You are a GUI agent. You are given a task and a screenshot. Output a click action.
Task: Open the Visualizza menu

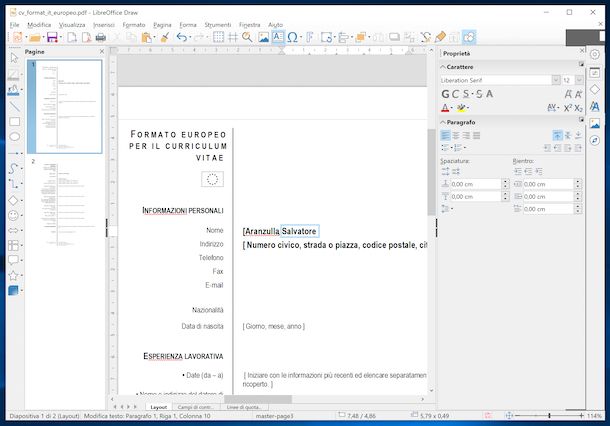[x=72, y=25]
